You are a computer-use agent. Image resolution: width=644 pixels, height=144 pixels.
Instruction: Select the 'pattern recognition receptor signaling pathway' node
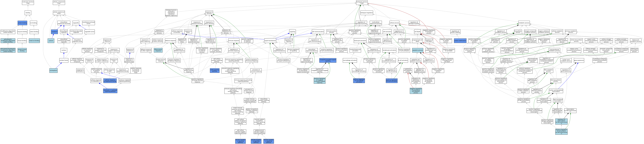point(252,111)
